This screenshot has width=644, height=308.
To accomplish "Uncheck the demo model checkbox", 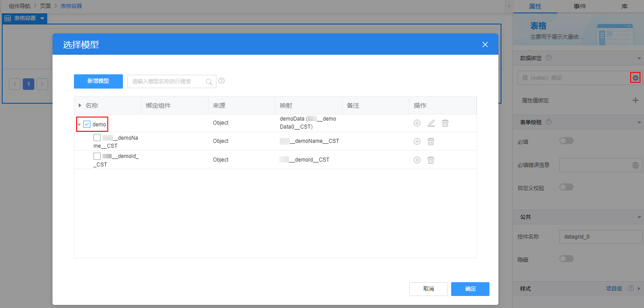I will pyautogui.click(x=87, y=125).
